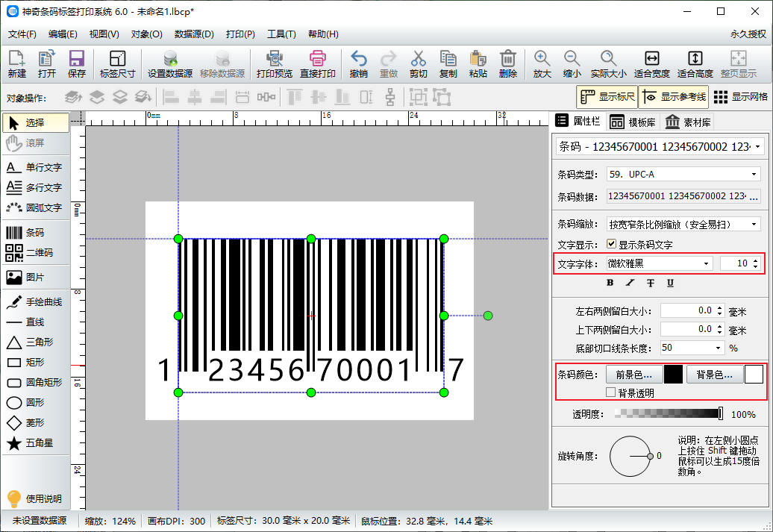Click white background color swatch
The width and height of the screenshot is (773, 532).
(754, 375)
